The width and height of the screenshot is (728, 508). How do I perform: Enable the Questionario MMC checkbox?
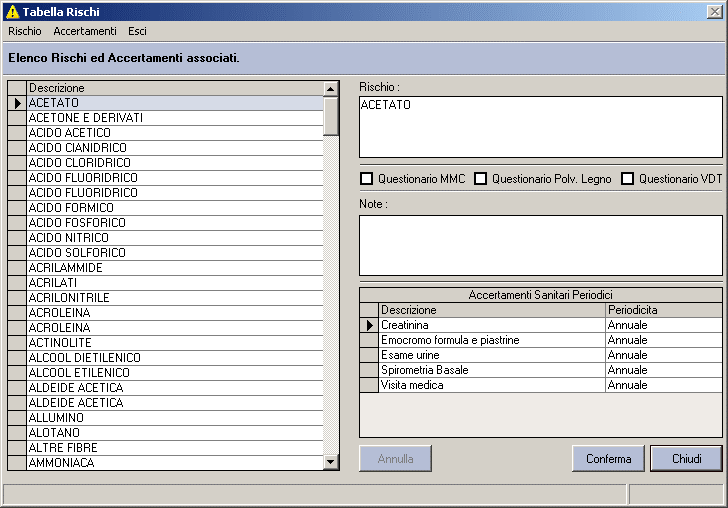[366, 179]
